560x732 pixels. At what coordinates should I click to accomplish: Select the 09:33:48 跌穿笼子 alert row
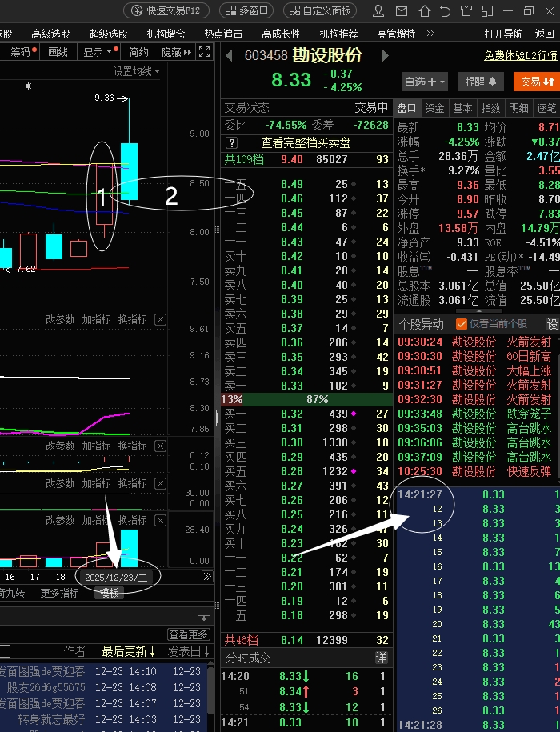(x=476, y=414)
